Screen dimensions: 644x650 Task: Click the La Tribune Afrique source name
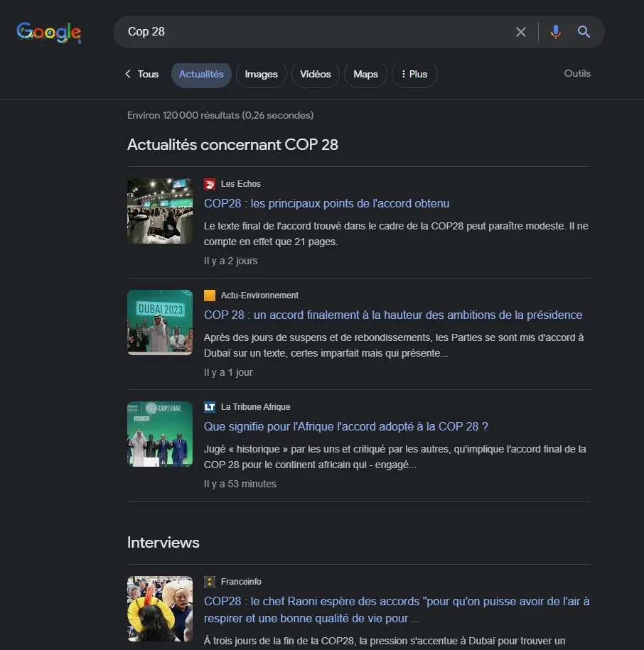pos(255,406)
